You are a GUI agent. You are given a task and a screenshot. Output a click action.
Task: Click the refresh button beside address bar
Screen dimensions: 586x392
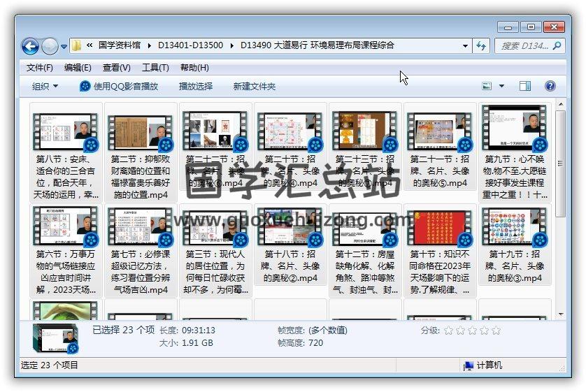(x=481, y=46)
